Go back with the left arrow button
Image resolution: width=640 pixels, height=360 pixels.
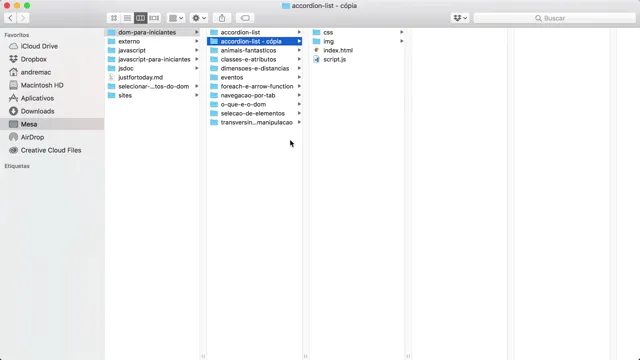pos(10,18)
